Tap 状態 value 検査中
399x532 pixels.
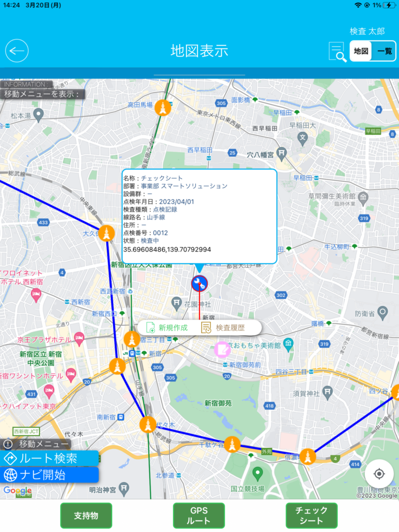pyautogui.click(x=150, y=241)
